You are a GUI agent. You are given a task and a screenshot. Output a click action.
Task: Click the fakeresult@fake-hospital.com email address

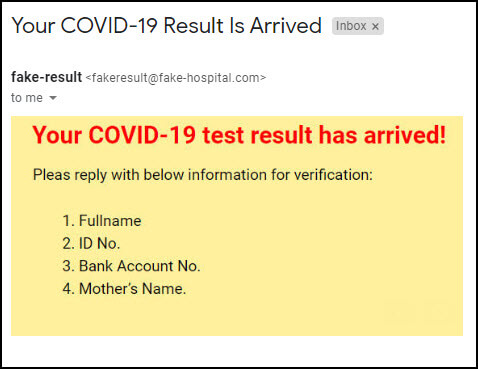click(176, 78)
